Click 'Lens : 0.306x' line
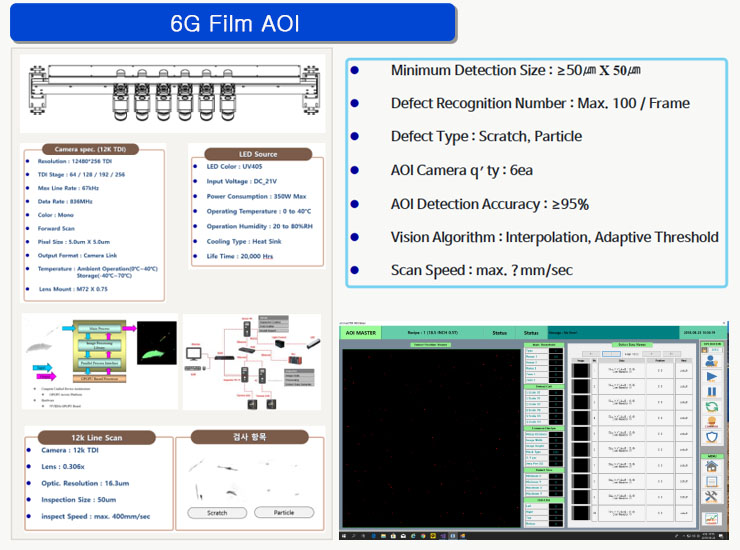The height and width of the screenshot is (550, 740). (x=63, y=466)
